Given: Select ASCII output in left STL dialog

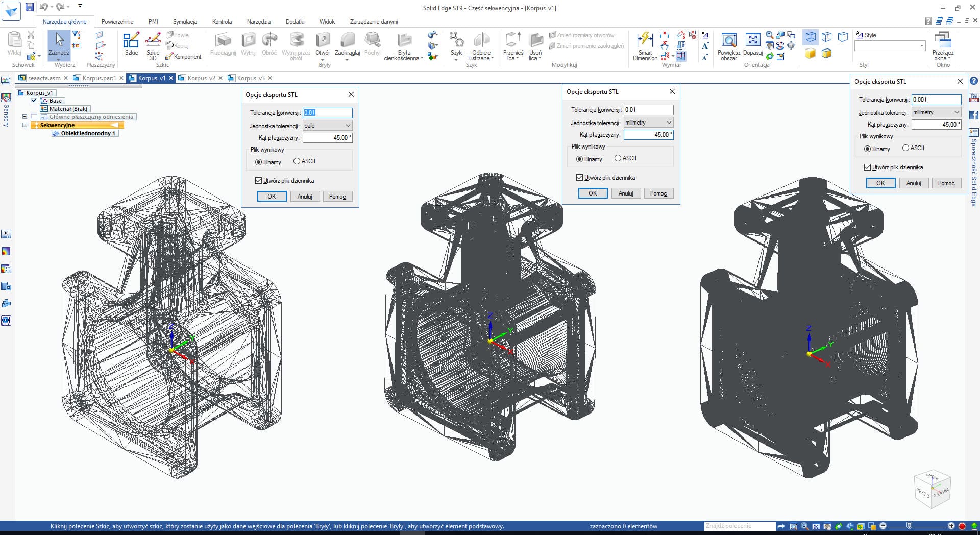Looking at the screenshot, I should (x=297, y=161).
